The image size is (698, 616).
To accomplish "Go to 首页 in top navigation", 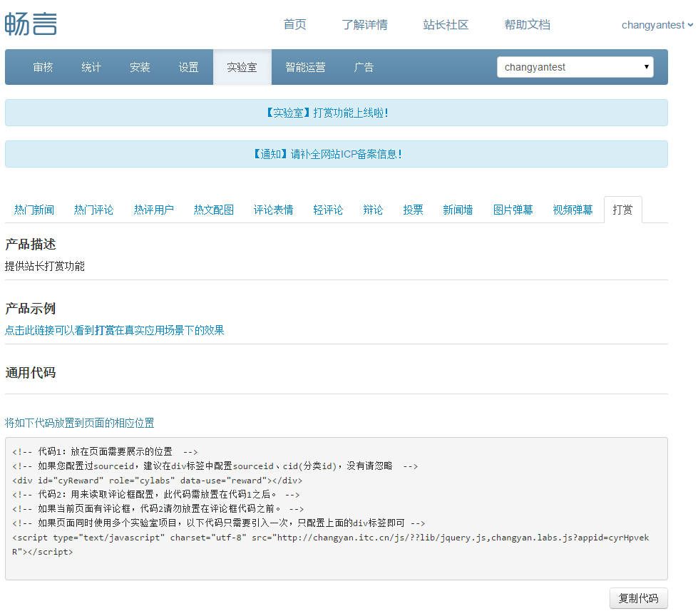I will (x=294, y=25).
